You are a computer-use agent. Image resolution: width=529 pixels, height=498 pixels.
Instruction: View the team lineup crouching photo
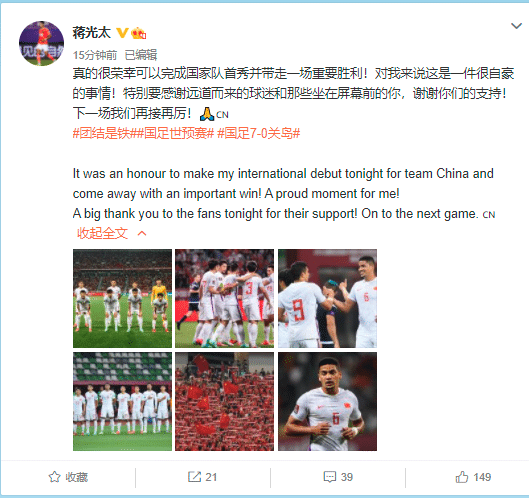tap(122, 298)
